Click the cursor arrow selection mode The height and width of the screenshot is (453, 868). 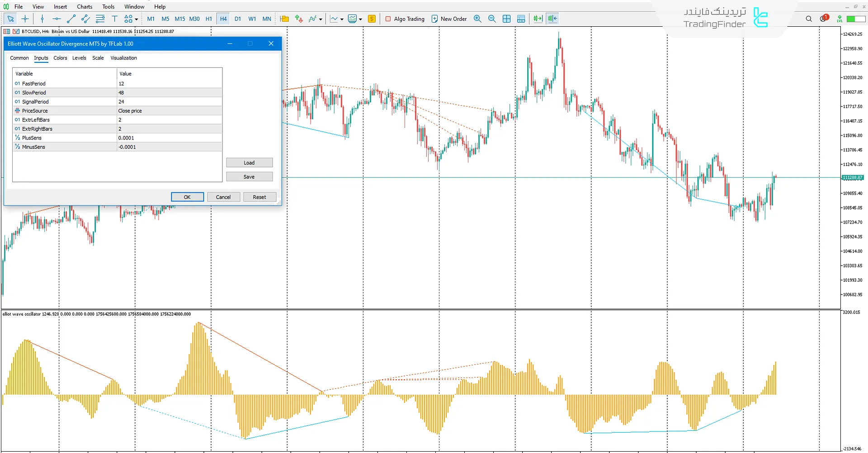[10, 19]
